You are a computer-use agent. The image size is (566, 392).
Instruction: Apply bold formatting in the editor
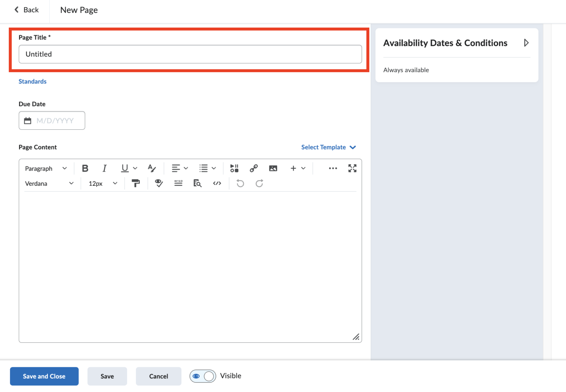(x=85, y=168)
